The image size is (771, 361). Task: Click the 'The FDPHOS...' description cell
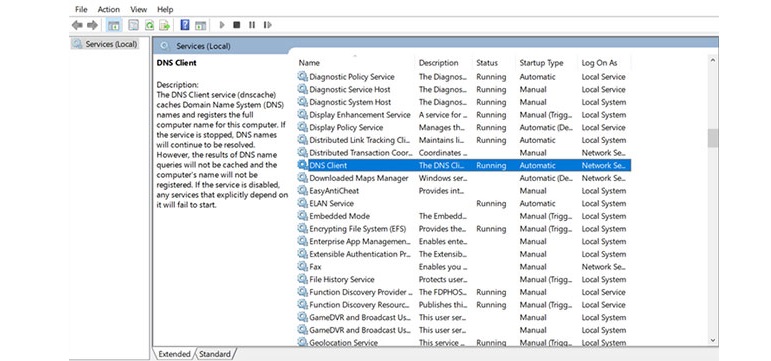[442, 292]
